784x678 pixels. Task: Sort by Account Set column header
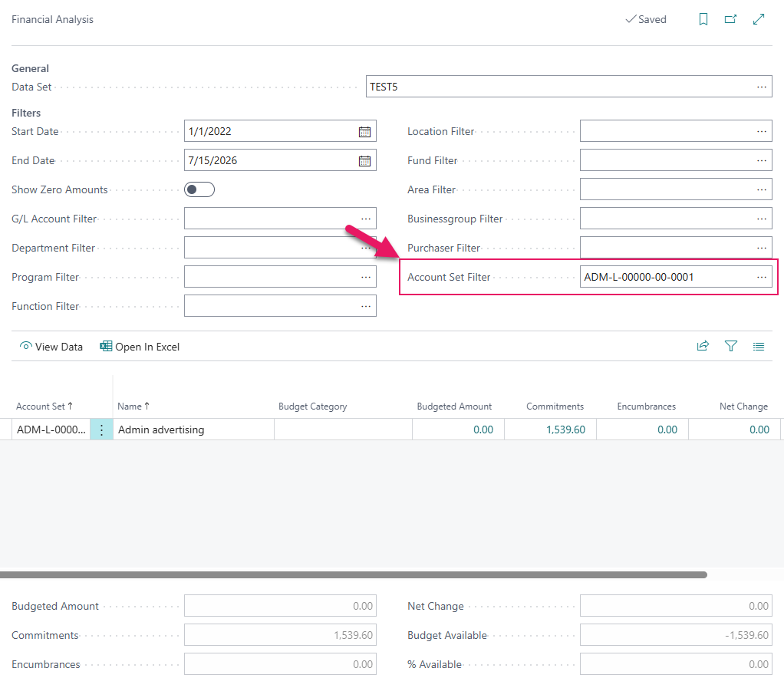[x=44, y=406]
